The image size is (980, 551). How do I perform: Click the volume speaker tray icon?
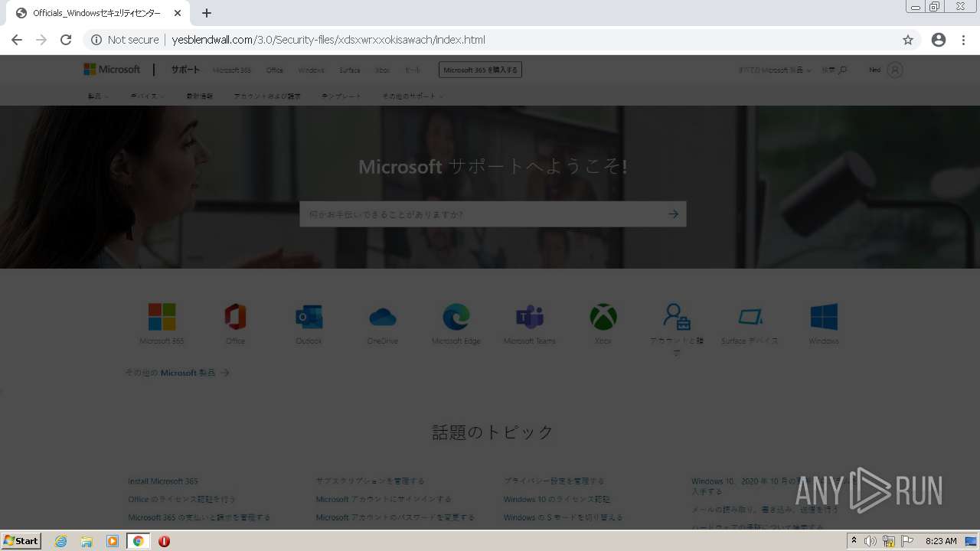pos(871,541)
